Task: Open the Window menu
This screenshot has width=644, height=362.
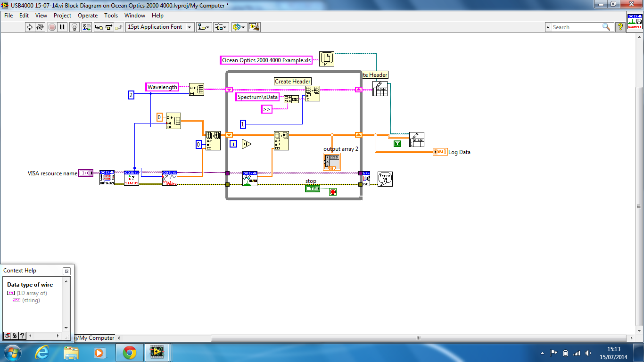Action: (x=135, y=16)
